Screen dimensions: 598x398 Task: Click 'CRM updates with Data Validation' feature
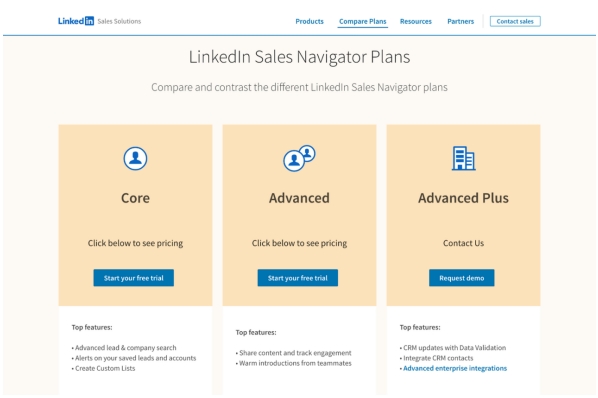pos(455,348)
